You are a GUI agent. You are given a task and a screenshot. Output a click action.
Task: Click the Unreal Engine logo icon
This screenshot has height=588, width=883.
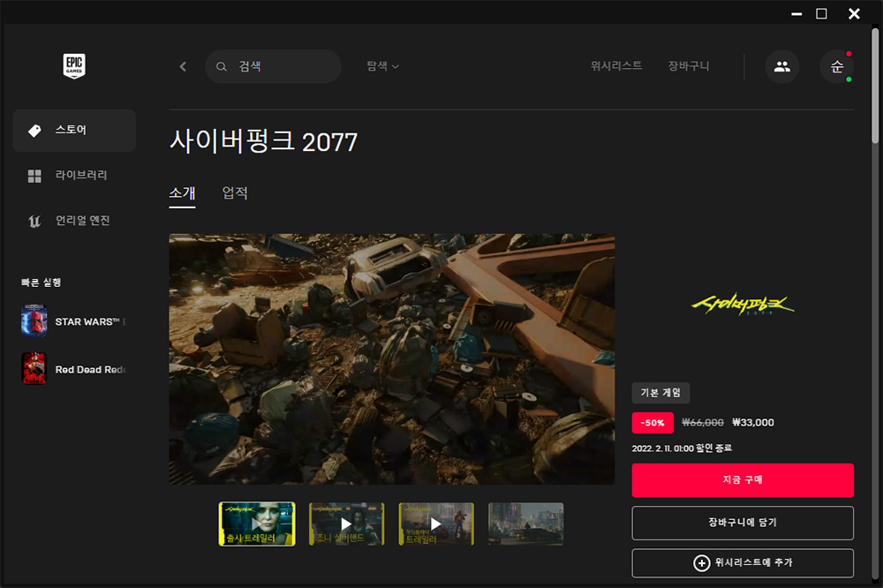pos(34,222)
